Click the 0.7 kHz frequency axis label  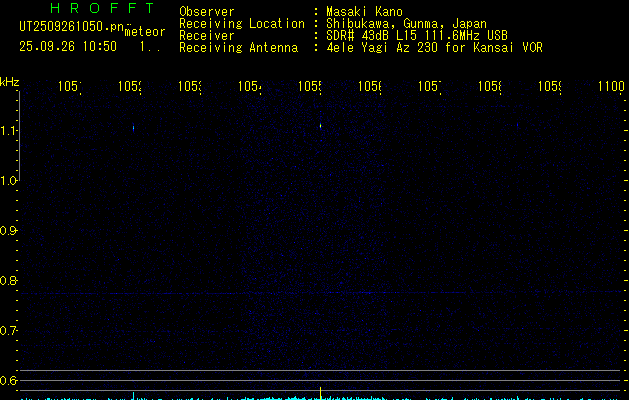pos(8,331)
